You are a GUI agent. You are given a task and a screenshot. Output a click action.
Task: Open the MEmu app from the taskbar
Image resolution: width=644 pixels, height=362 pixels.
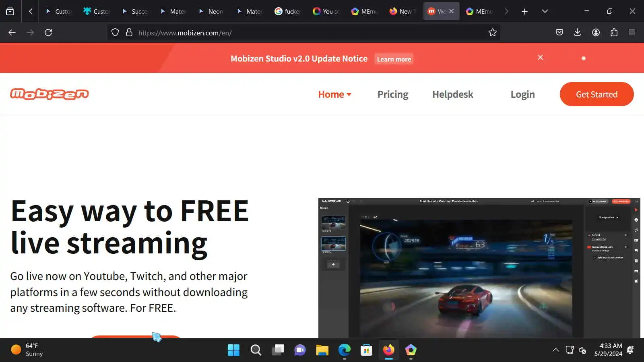(411, 350)
